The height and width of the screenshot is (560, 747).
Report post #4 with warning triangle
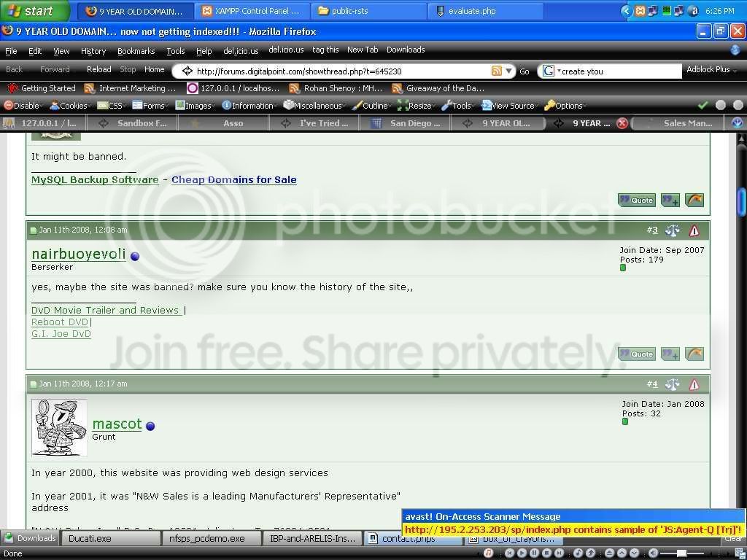coord(694,384)
